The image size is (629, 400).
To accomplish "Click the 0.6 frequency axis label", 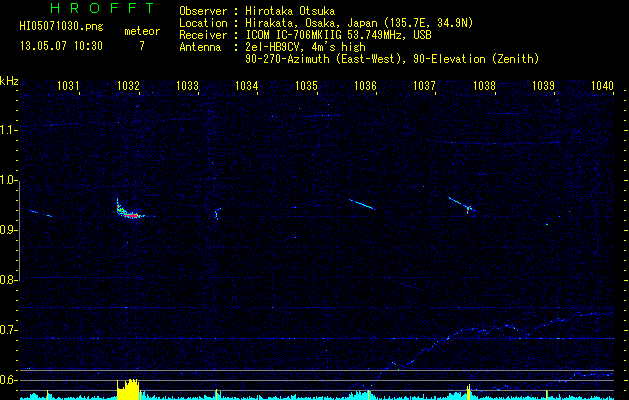I will 9,380.
